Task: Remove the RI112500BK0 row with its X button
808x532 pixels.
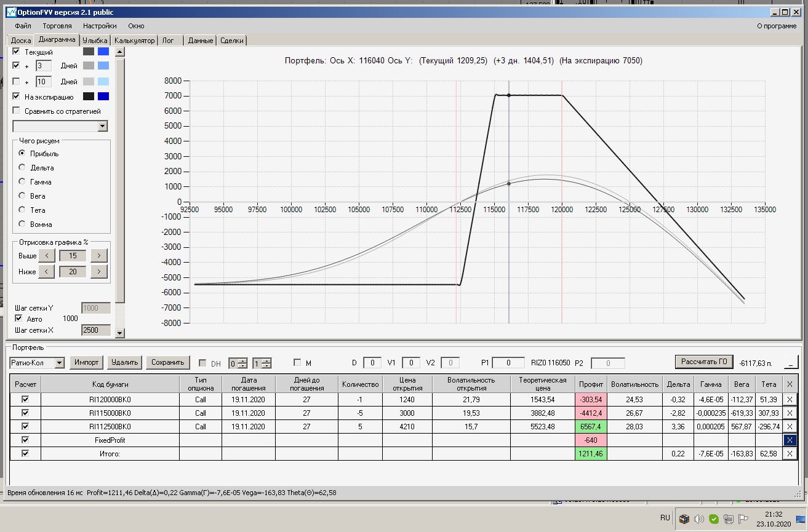Action: point(790,426)
